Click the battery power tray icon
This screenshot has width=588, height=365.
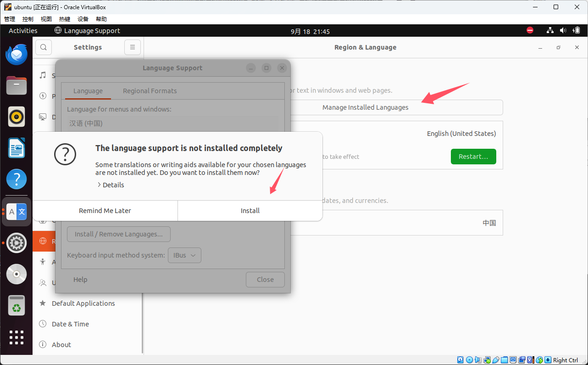[577, 31]
